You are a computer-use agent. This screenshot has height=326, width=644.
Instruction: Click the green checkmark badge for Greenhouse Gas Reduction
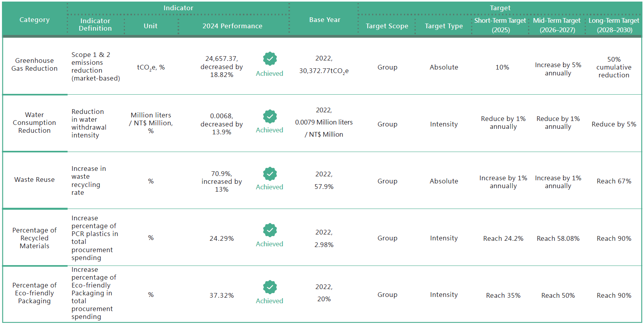click(x=270, y=59)
